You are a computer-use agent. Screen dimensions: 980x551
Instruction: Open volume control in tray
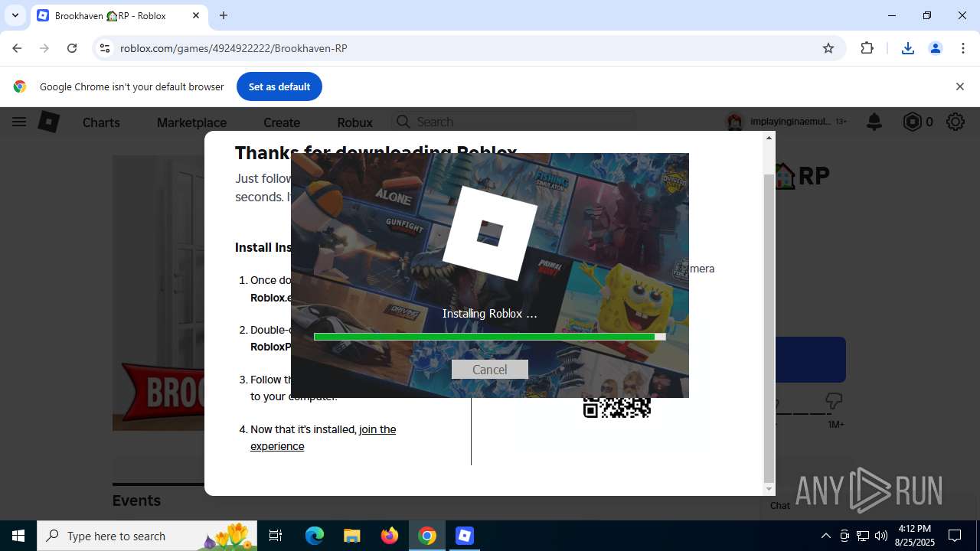[x=880, y=536]
